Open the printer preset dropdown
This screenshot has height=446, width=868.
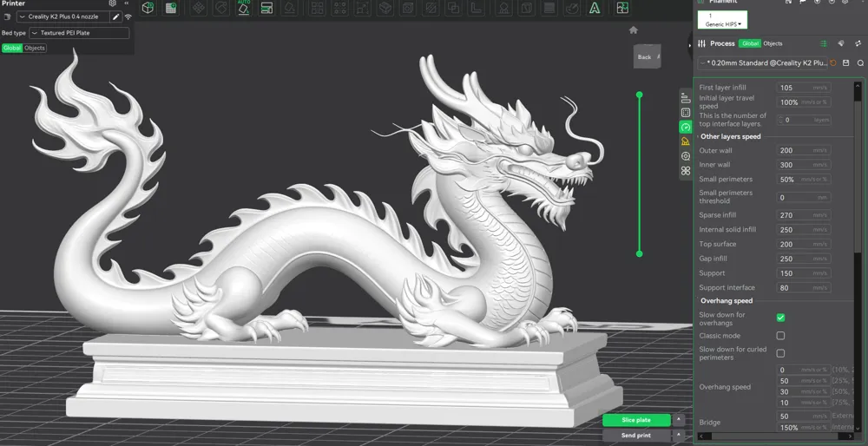point(62,16)
